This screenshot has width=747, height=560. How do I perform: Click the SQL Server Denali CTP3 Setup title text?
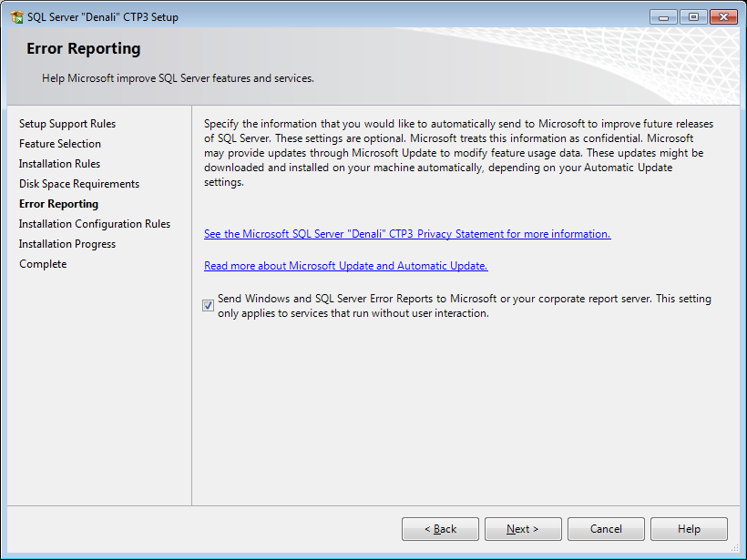click(103, 17)
